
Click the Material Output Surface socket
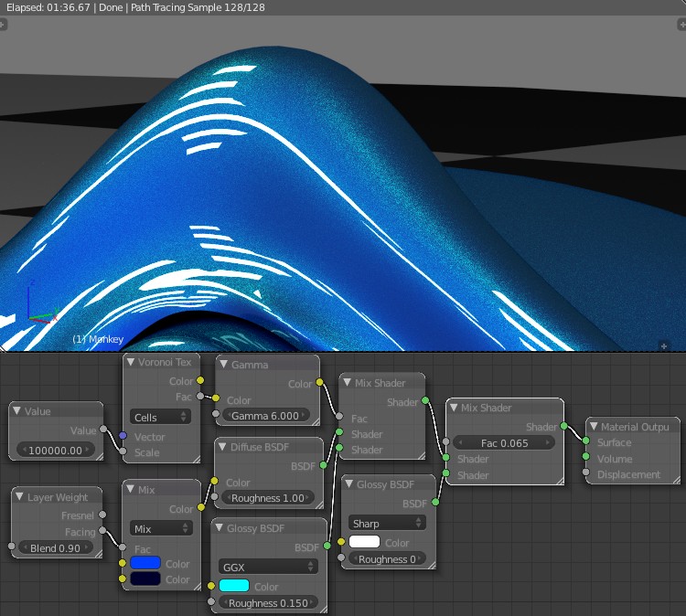(585, 441)
